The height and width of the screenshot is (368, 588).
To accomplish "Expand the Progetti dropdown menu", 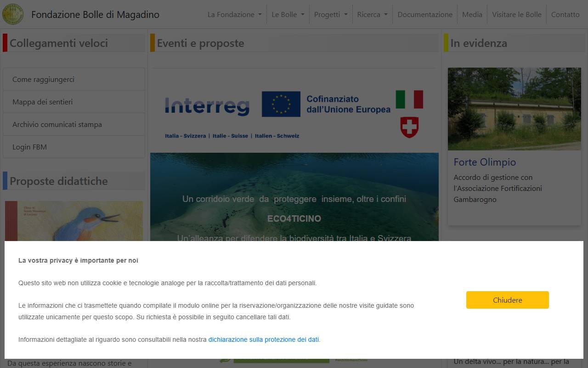I will pos(331,14).
